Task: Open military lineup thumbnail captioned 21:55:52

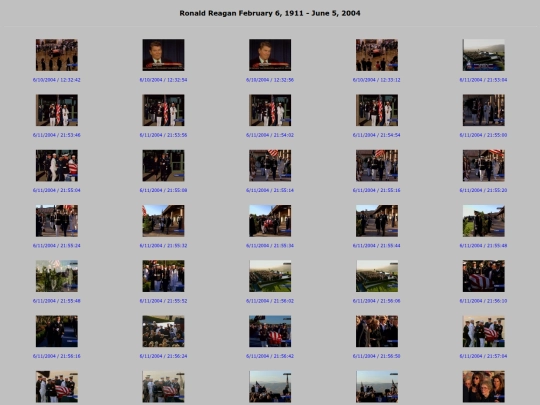Action: pos(164,276)
